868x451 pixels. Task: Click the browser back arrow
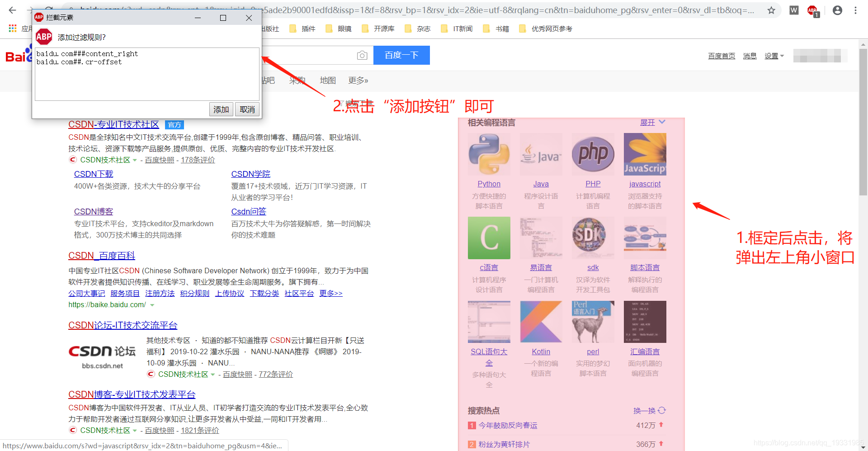(12, 9)
